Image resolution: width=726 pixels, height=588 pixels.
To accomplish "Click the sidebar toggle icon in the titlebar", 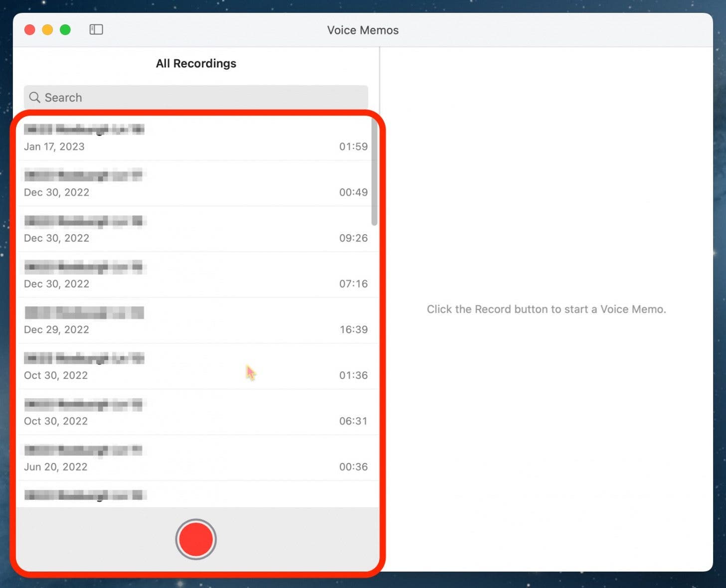I will [96, 29].
